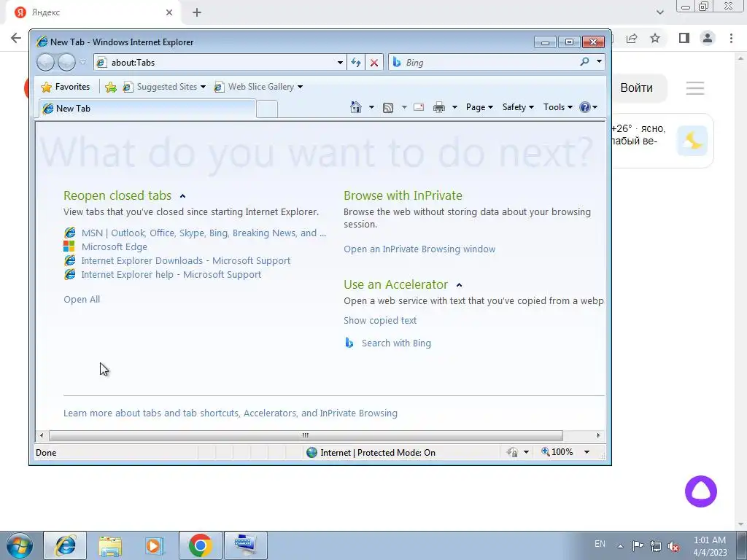Screen dimensions: 747x560
Task: Click Learn more about tabs link
Action: pos(230,413)
